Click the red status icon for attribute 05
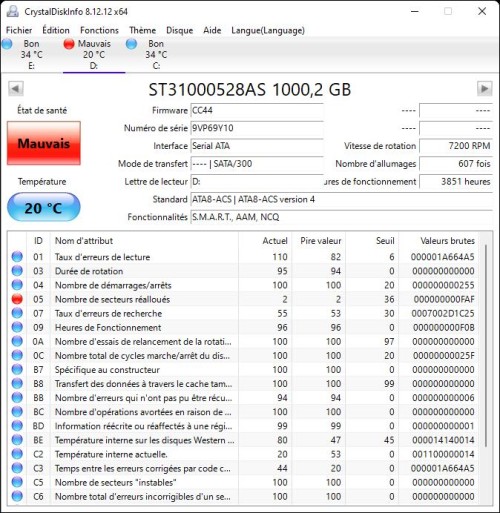 [17, 299]
